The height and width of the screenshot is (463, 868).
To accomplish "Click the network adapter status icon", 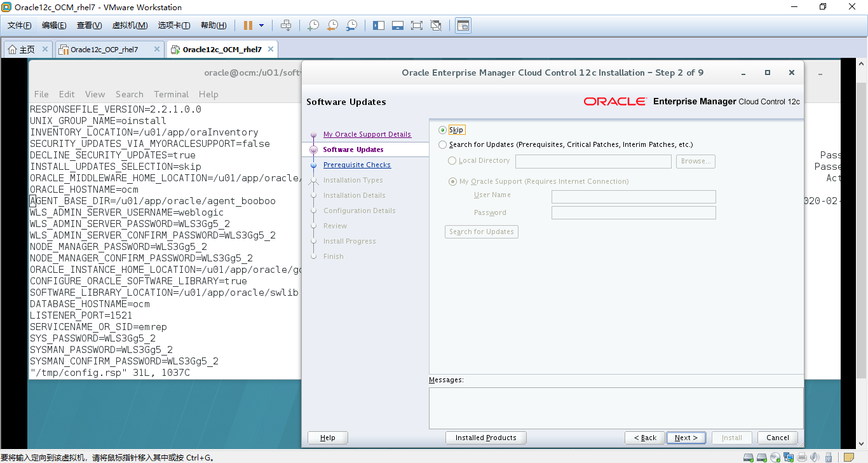I will (x=788, y=457).
